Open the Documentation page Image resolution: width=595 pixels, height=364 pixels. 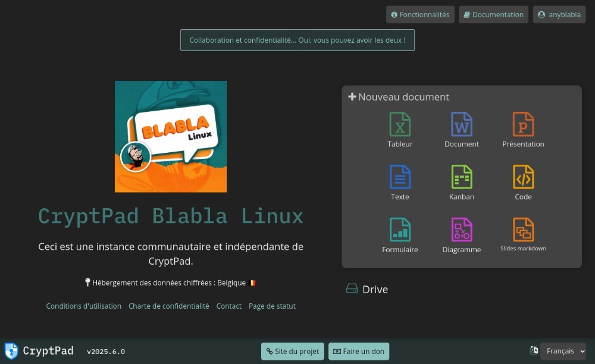[x=494, y=15]
